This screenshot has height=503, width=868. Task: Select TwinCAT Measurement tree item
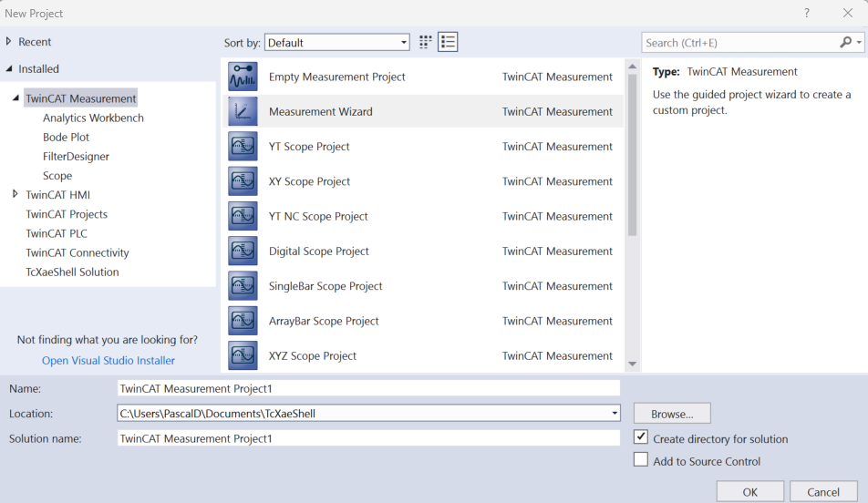pos(81,98)
